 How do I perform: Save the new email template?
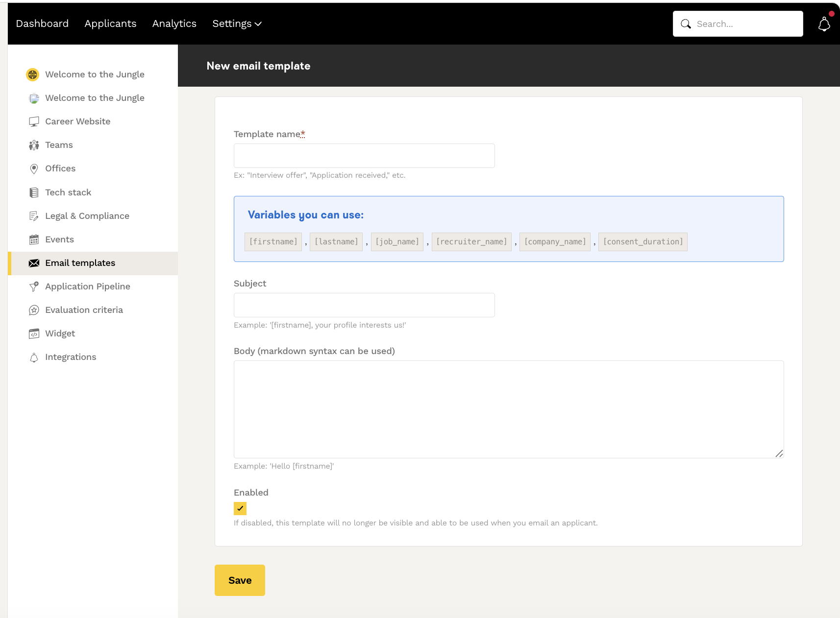tap(240, 580)
